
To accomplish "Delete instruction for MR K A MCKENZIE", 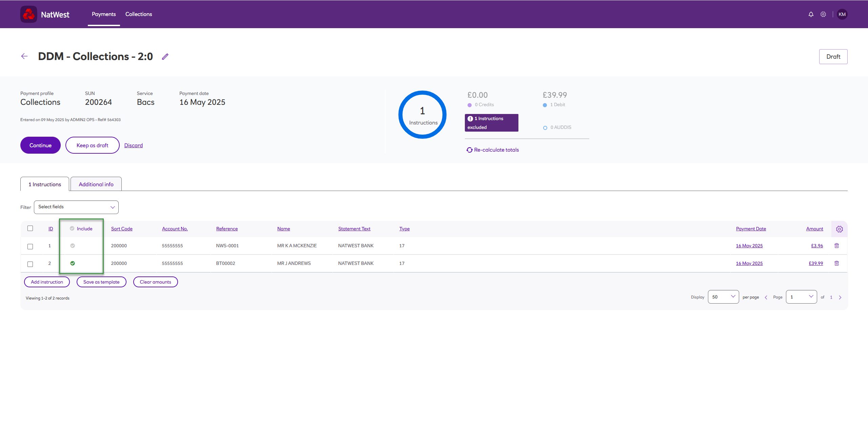I will tap(836, 246).
